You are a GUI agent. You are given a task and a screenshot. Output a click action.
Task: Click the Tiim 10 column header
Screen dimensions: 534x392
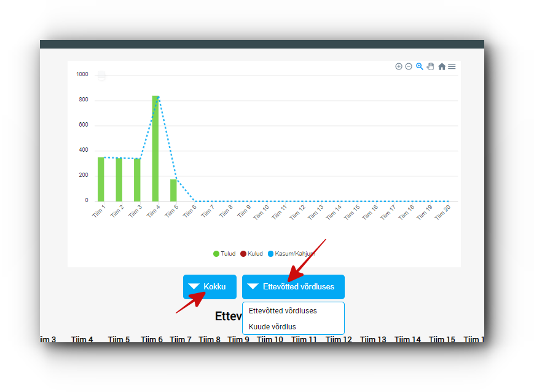pyautogui.click(x=270, y=339)
